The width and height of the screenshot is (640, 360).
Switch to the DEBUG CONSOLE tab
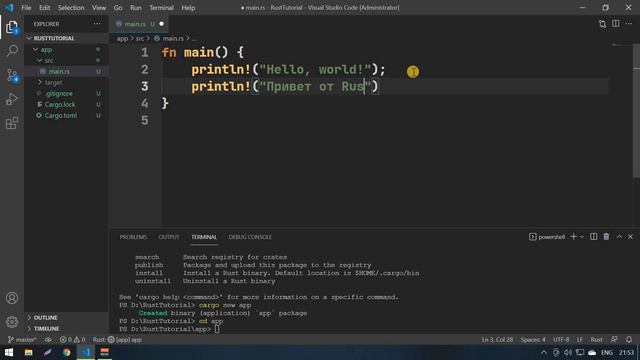click(x=250, y=237)
